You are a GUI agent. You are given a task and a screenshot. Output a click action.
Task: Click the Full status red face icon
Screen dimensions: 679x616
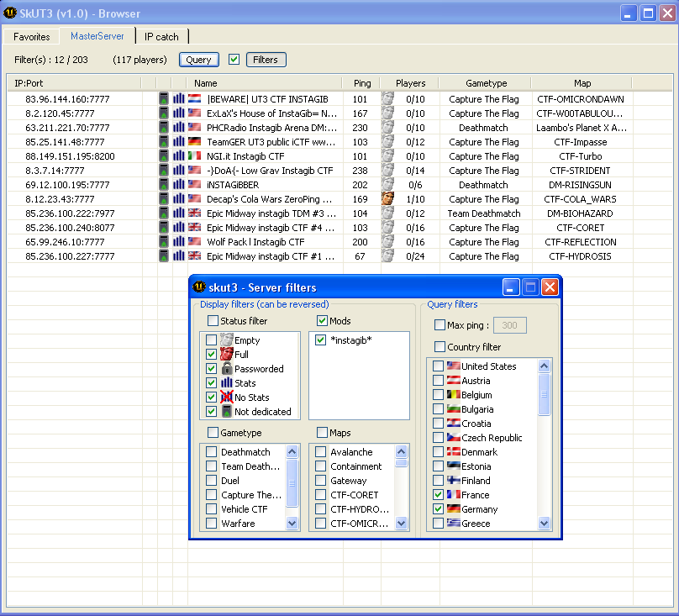pyautogui.click(x=227, y=354)
